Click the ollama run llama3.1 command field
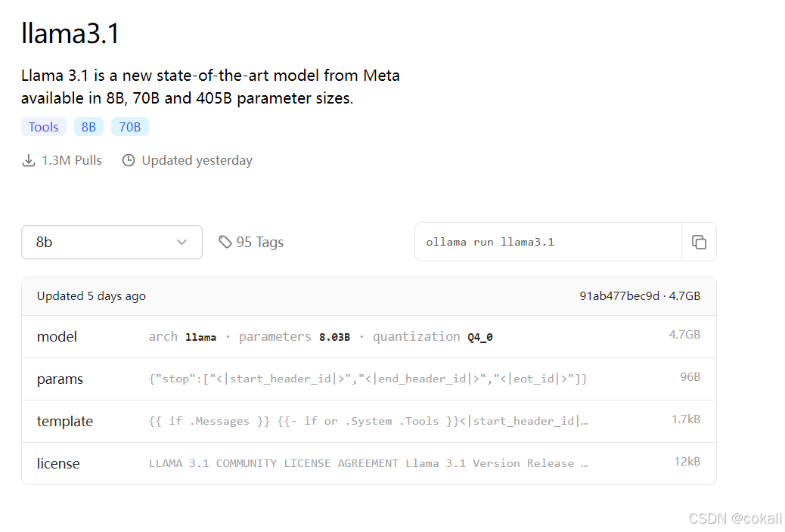This screenshot has height=532, width=785. point(548,243)
